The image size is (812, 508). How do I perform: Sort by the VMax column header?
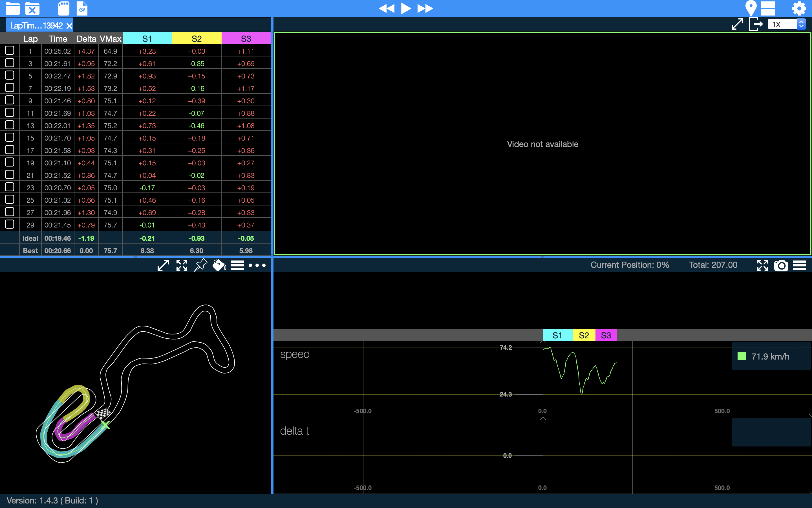111,39
